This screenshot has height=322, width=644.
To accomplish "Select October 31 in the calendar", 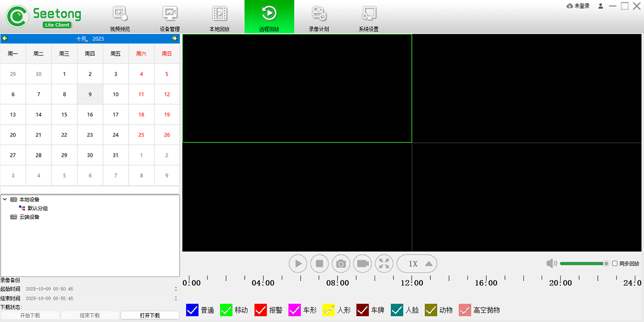I will click(x=115, y=155).
